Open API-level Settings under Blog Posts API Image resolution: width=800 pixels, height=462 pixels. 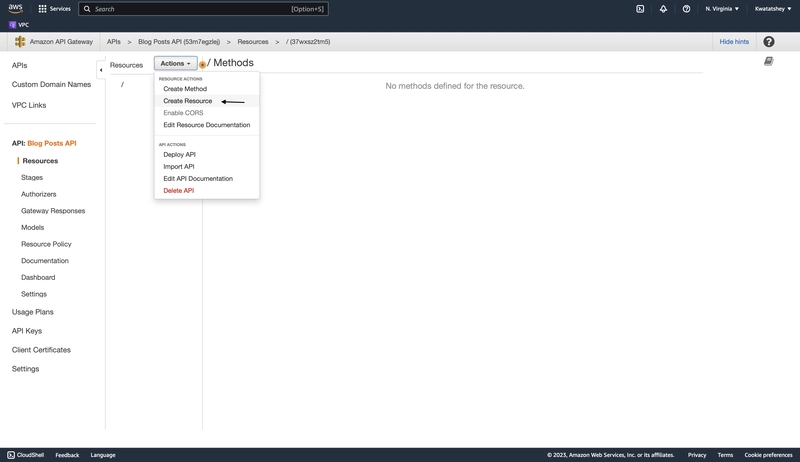[x=34, y=294]
